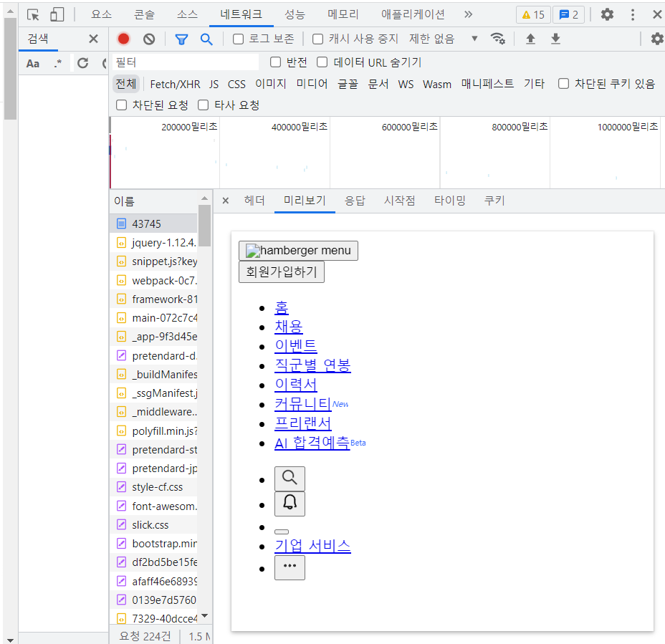Click the export HAR download arrow
665x644 pixels.
(555, 39)
